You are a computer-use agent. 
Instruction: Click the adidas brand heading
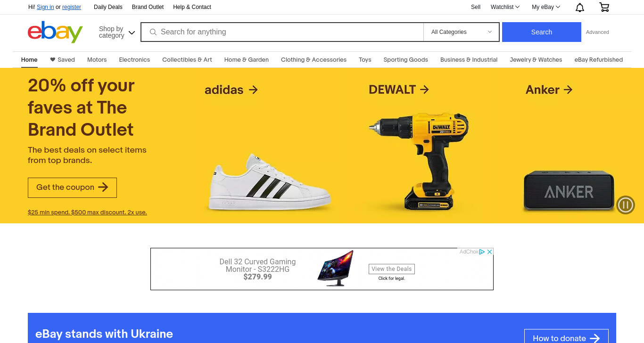(224, 90)
